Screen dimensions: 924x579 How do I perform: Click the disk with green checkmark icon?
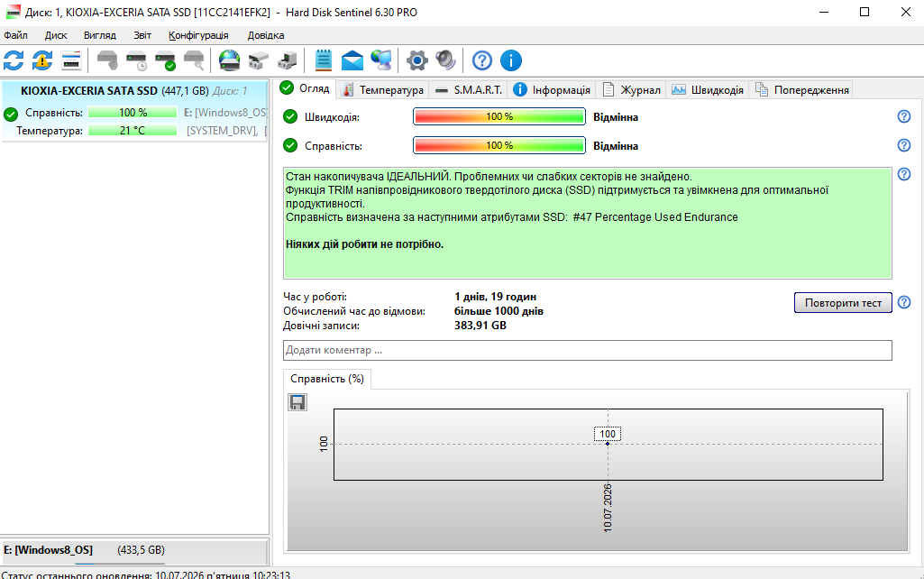(165, 60)
